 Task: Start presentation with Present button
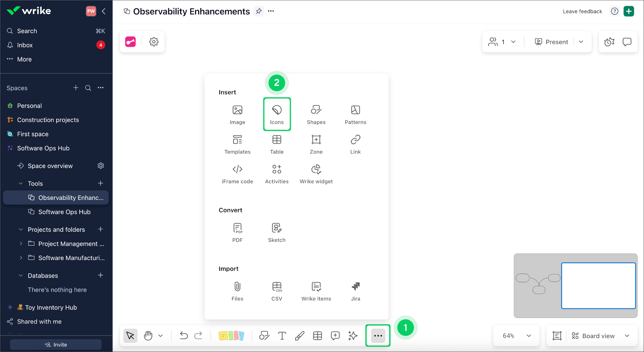coord(551,42)
